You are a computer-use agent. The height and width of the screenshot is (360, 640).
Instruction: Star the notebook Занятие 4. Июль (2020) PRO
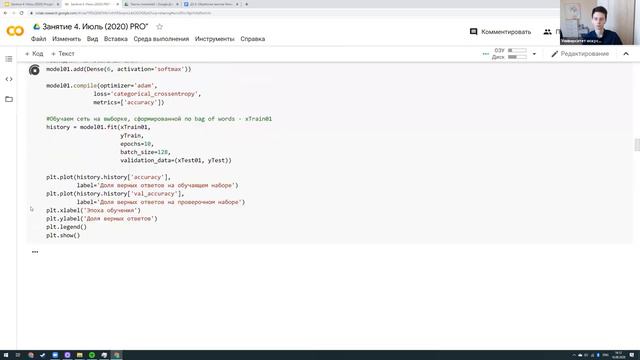coord(160,27)
